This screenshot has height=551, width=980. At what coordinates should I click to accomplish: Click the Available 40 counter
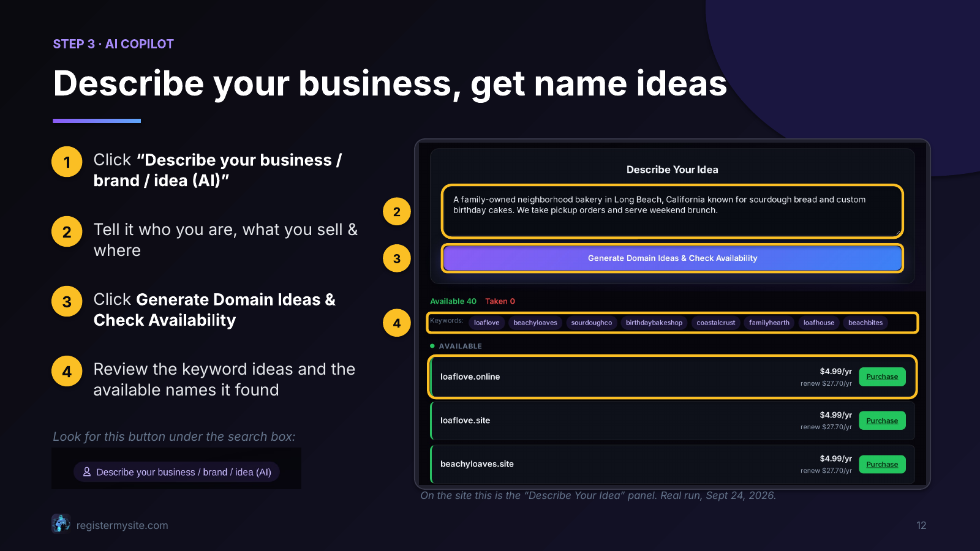453,301
